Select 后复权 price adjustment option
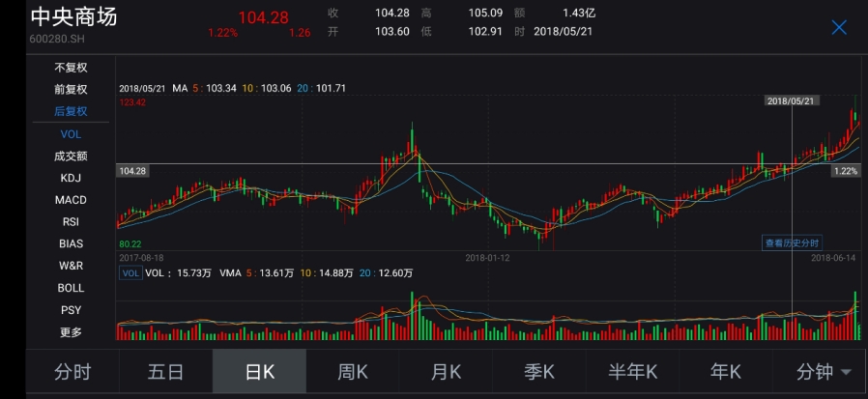Image resolution: width=868 pixels, height=399 pixels. click(x=71, y=112)
